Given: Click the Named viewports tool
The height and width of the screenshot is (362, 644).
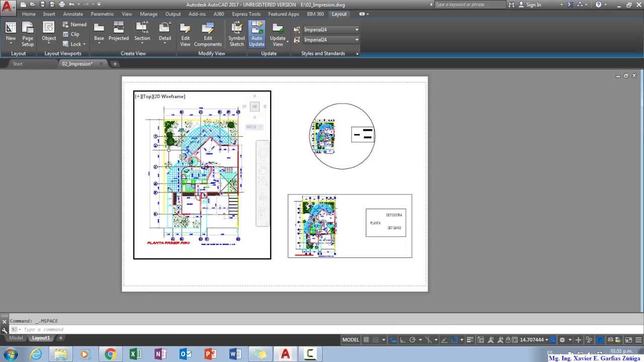Looking at the screenshot, I should click(74, 24).
